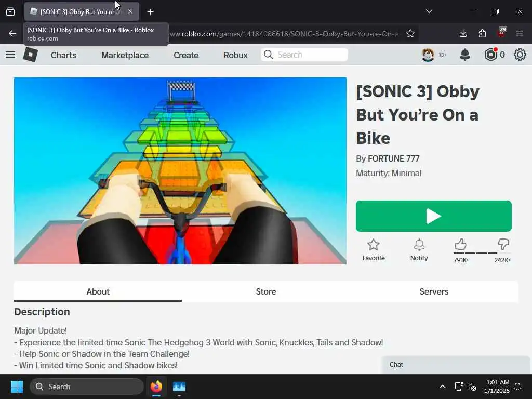532x399 pixels.
Task: Open muted volume tray icon
Action: pos(472,387)
